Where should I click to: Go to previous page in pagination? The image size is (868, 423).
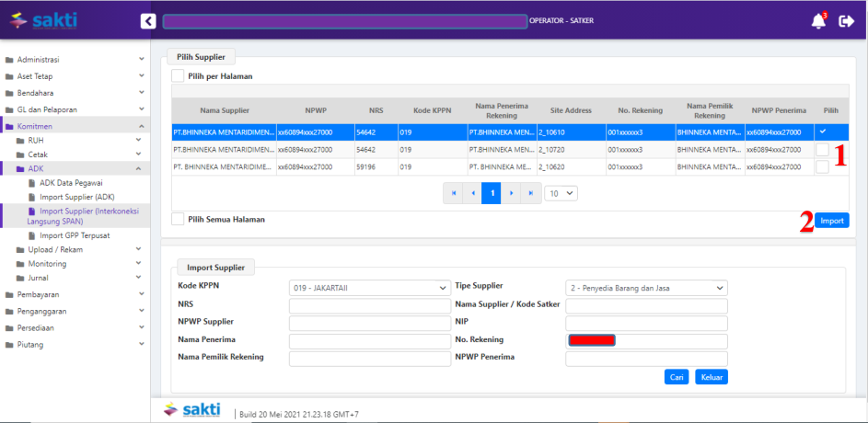(x=472, y=193)
